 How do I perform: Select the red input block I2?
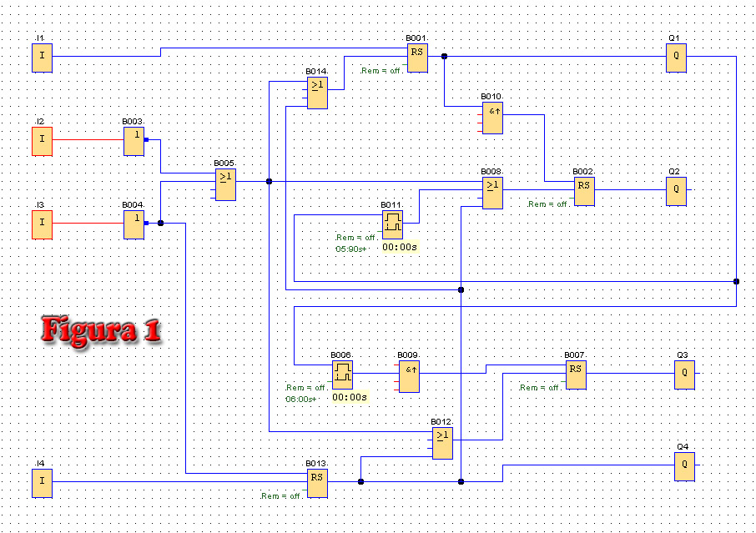coord(42,141)
